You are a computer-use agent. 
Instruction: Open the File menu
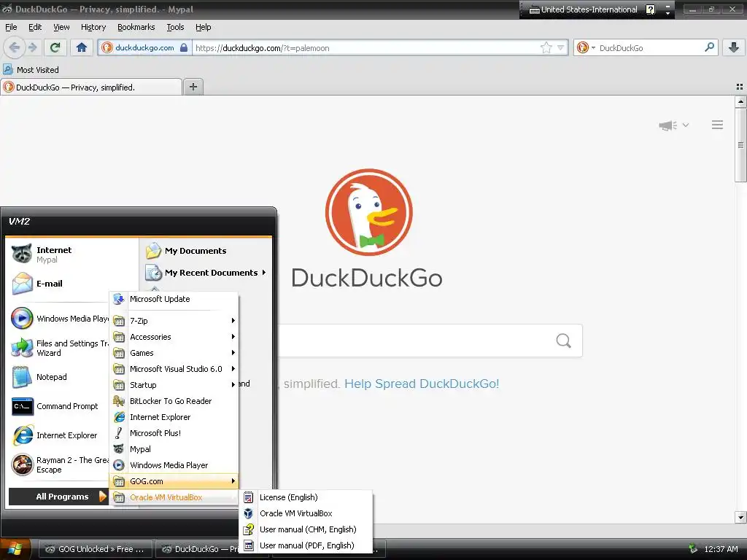click(11, 27)
